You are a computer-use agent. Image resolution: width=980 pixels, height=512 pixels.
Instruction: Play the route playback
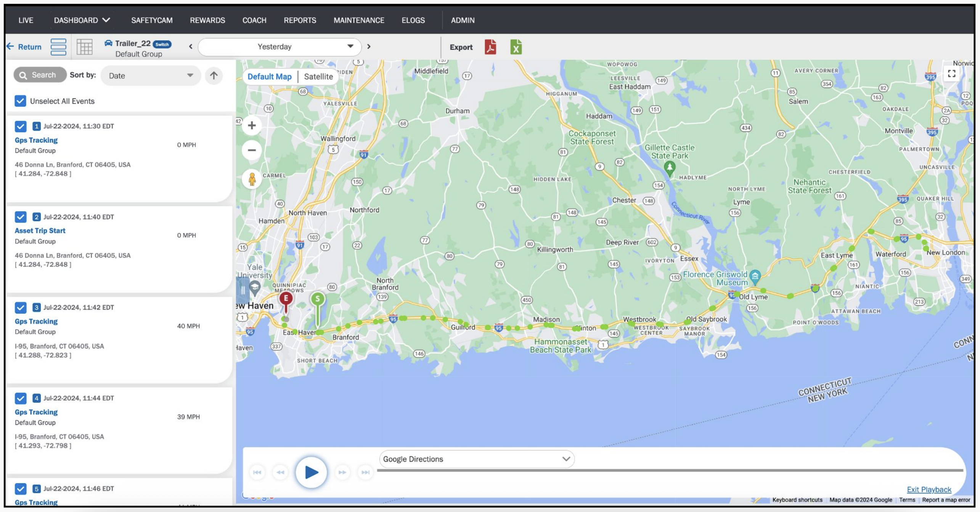click(312, 472)
